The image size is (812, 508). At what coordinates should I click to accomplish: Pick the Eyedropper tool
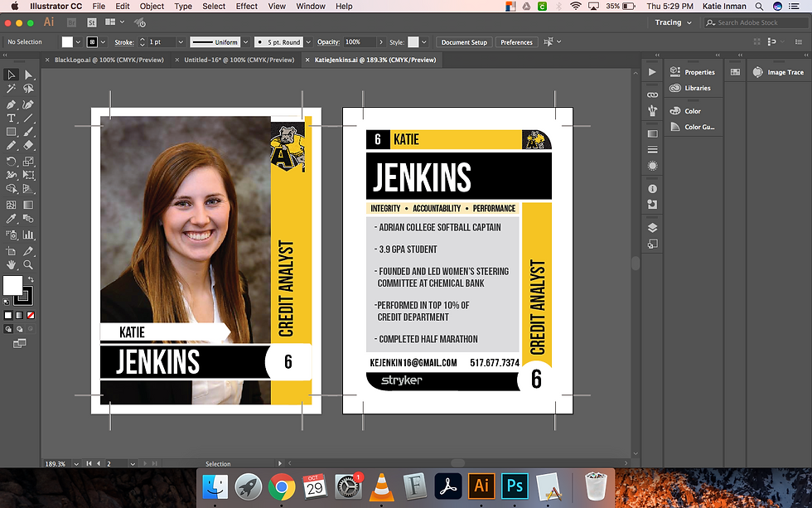click(x=12, y=219)
